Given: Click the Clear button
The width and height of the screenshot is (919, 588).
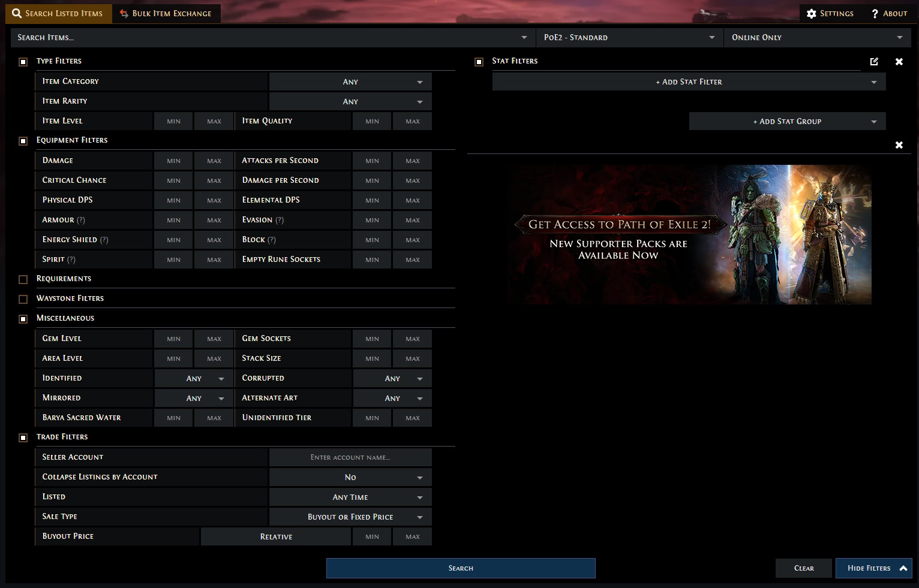Looking at the screenshot, I should 804,568.
